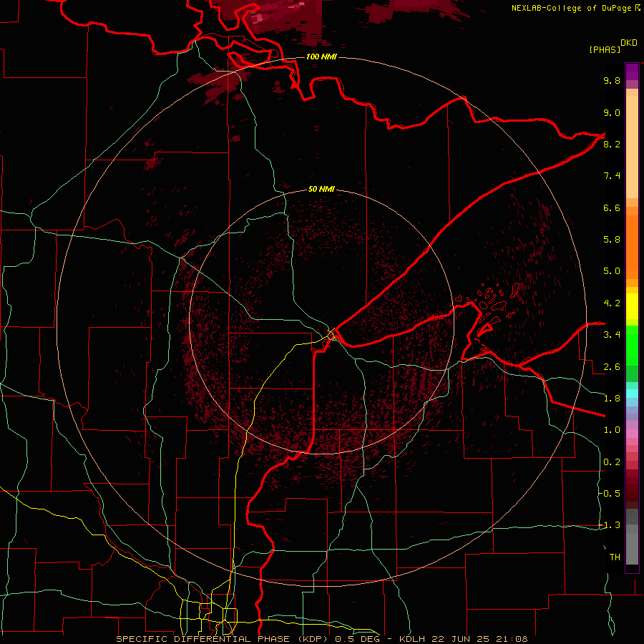Pick the purple band at the legend top
This screenshot has height=644, width=644.
pyautogui.click(x=632, y=72)
